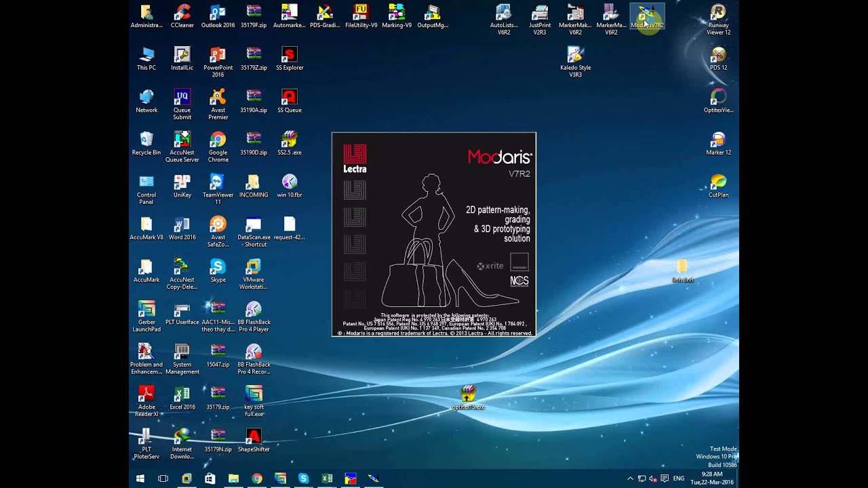Select the Kaledo Style V3R3 icon

[575, 62]
